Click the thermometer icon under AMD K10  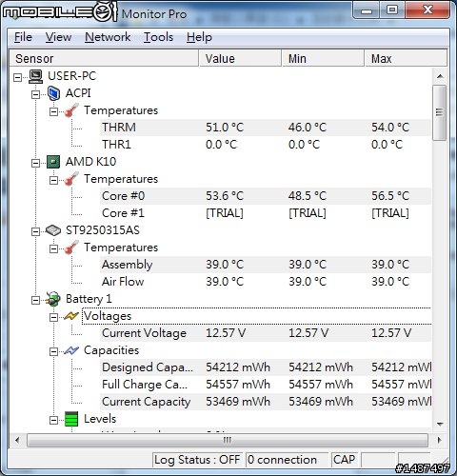point(71,179)
